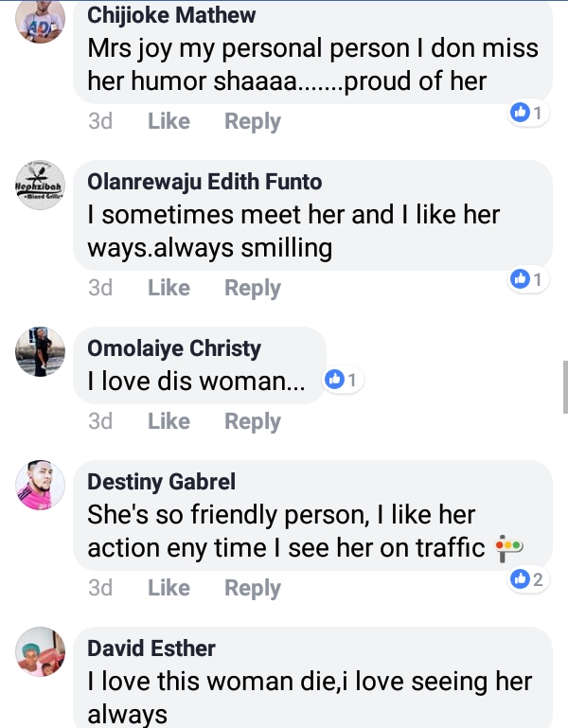The height and width of the screenshot is (728, 568).
Task: Open Olanrewaju Edith Funto's profile picture
Action: click(x=41, y=186)
